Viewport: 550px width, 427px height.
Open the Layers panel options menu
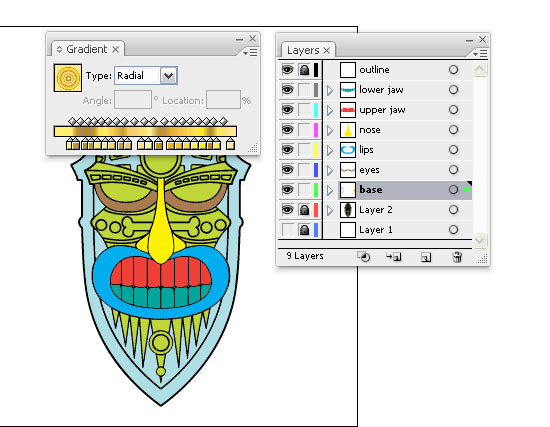click(x=480, y=54)
